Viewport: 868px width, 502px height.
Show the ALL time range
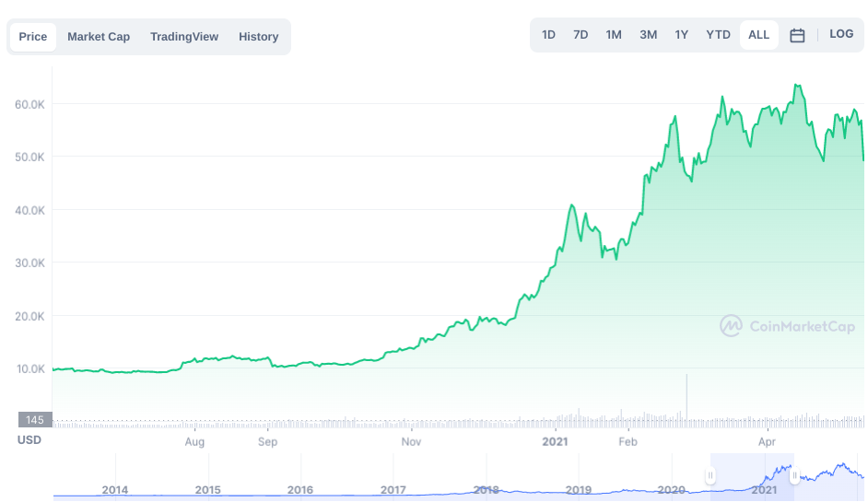click(758, 35)
